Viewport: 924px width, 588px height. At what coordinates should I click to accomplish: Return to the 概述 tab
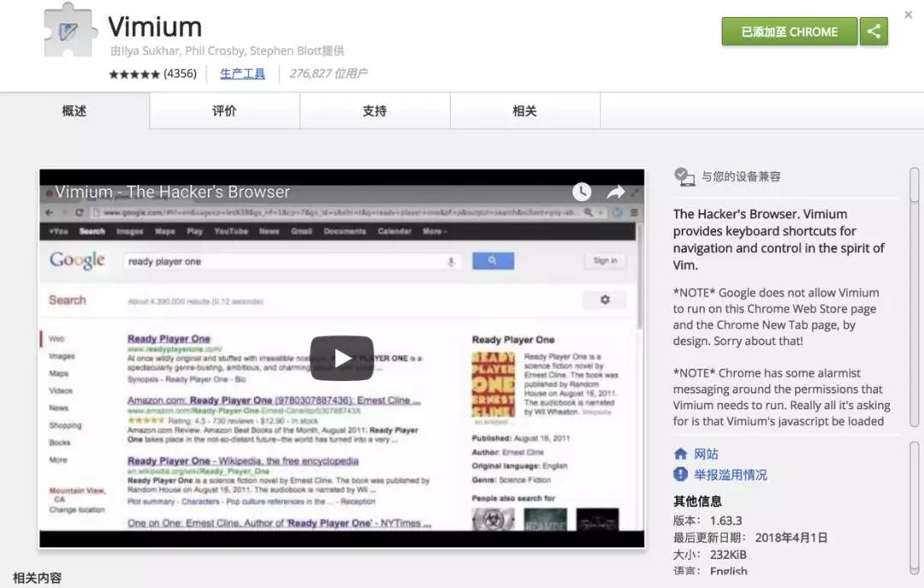pyautogui.click(x=74, y=110)
